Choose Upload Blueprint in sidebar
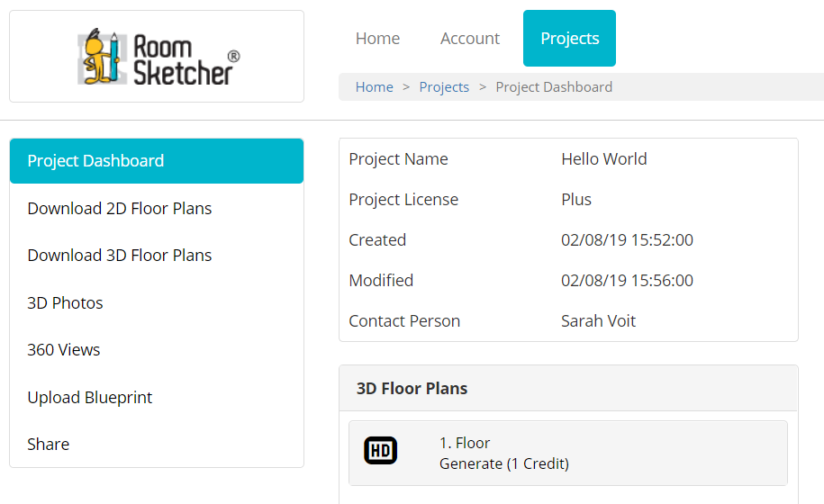Viewport: 824px width, 504px height. 157,398
